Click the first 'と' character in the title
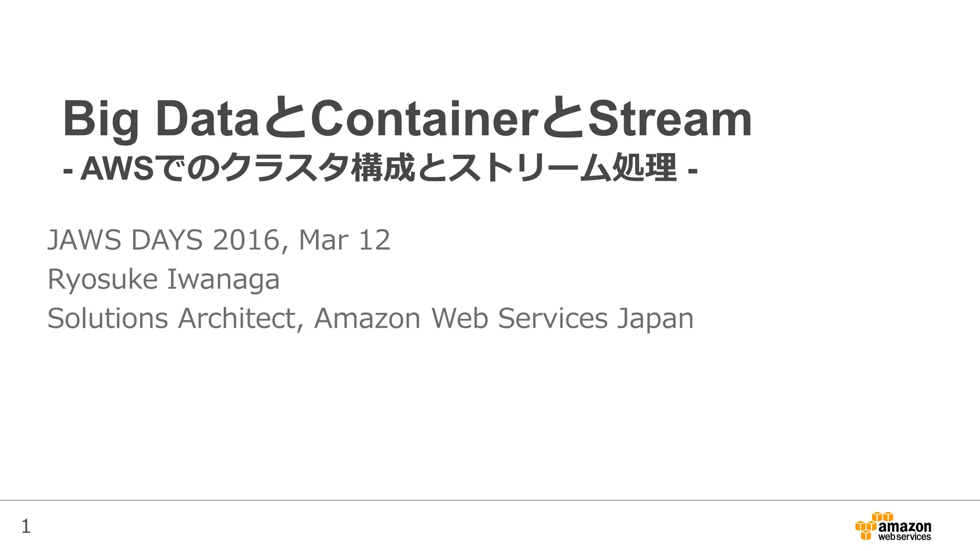The width and height of the screenshot is (980, 551). pos(284,119)
